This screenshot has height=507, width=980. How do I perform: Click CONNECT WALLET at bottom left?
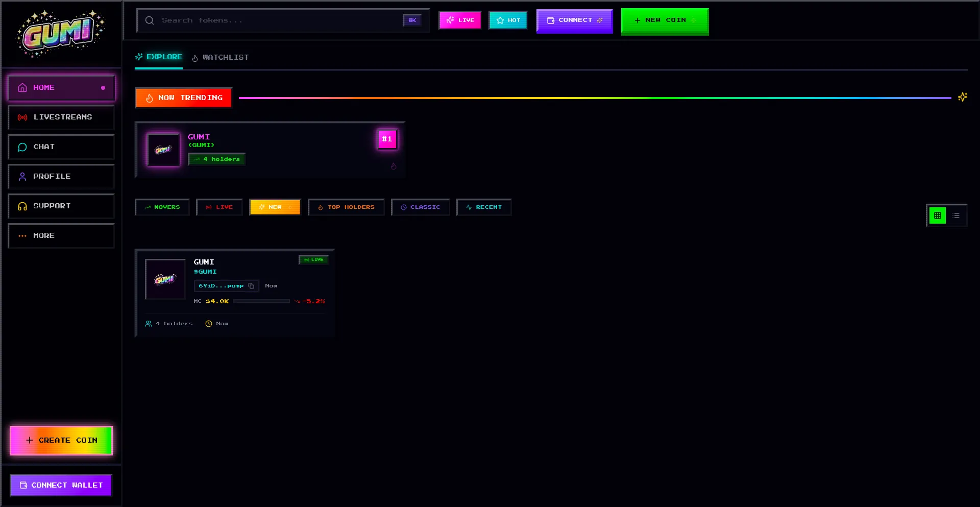point(61,485)
